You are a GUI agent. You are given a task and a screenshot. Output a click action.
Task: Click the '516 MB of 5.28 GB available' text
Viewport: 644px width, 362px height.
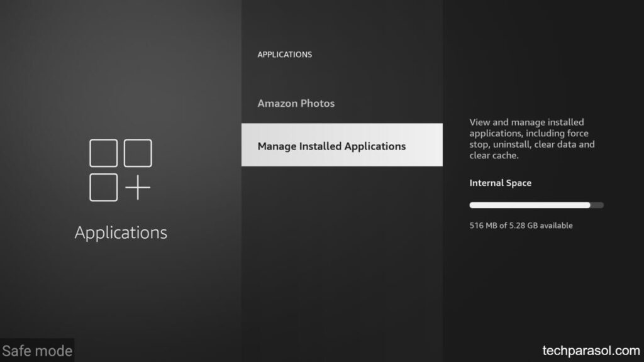521,226
